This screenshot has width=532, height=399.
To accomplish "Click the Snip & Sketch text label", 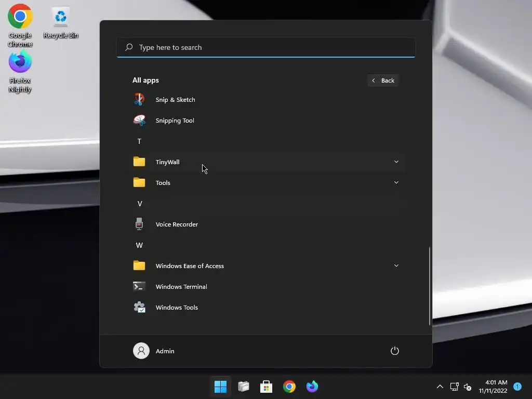I will click(x=175, y=100).
